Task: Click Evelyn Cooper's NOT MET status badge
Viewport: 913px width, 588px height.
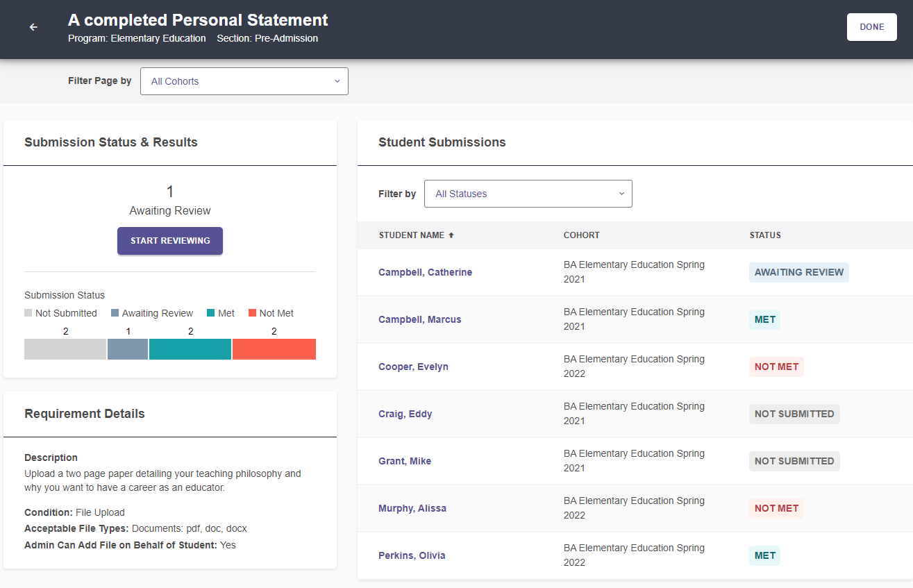Action: click(x=776, y=367)
